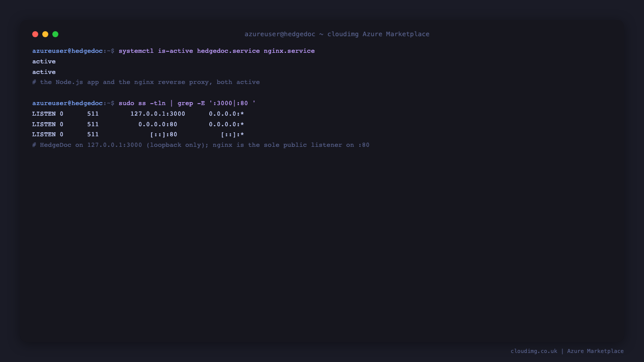This screenshot has width=644, height=362.
Task: Select the 'systemctl is-active hedgedoc.service nginx.service' command
Action: coord(217,51)
